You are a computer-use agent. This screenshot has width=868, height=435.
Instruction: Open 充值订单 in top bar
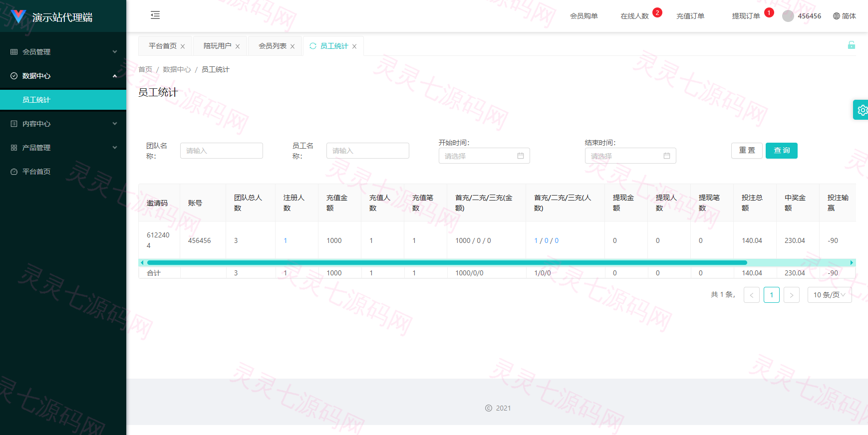690,16
